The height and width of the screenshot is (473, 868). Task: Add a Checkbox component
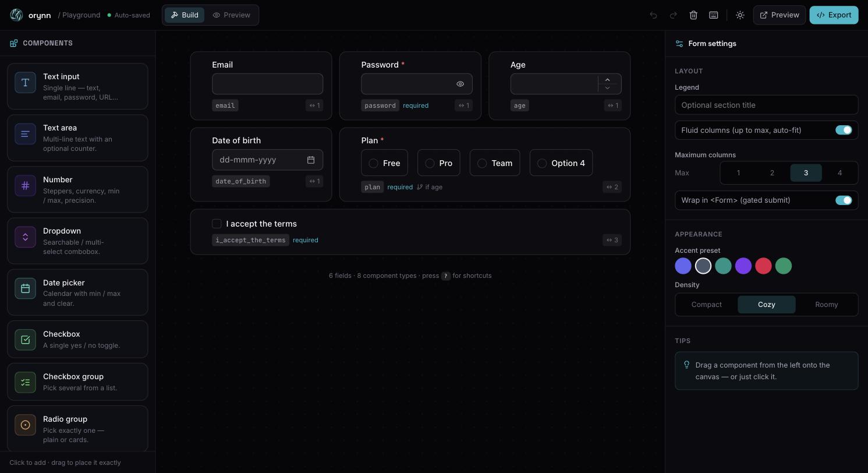(77, 339)
